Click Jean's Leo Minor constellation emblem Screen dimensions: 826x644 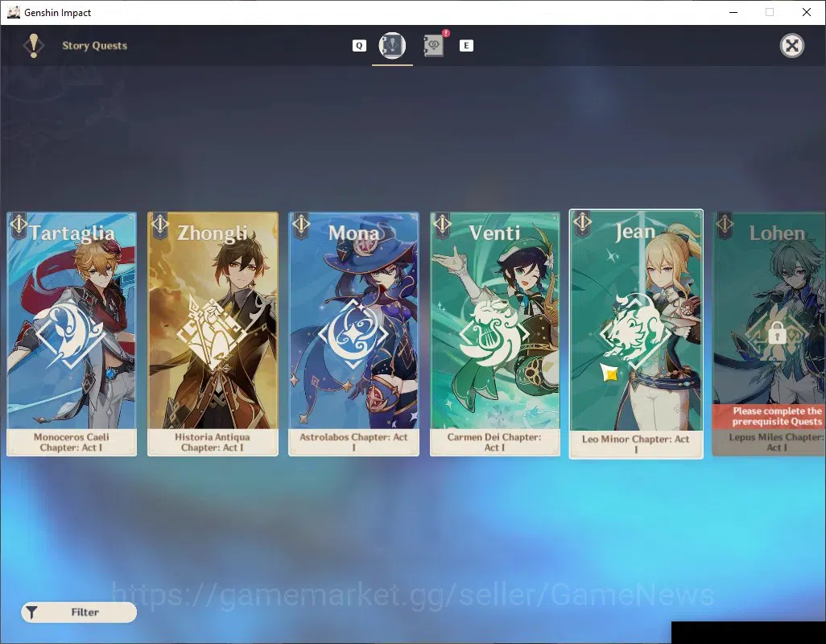[x=635, y=332]
